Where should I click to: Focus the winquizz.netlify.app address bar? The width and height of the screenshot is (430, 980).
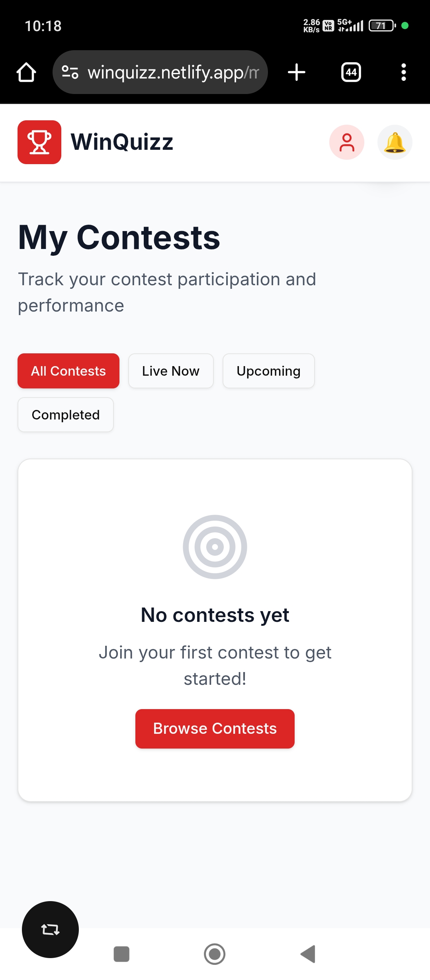click(174, 72)
